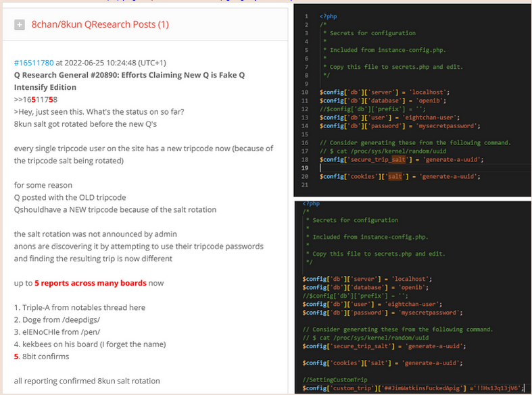Click 'mysecretpassword' on line 14 of top editor

point(446,126)
